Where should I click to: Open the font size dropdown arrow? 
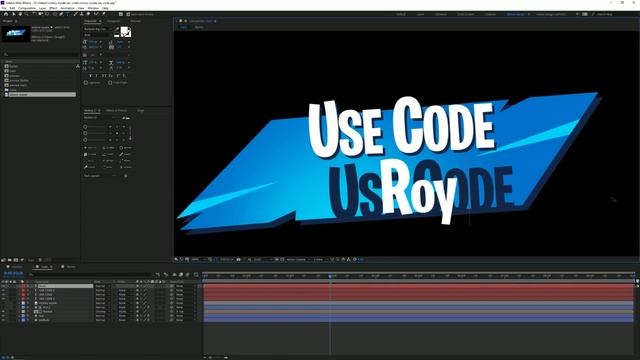click(101, 42)
